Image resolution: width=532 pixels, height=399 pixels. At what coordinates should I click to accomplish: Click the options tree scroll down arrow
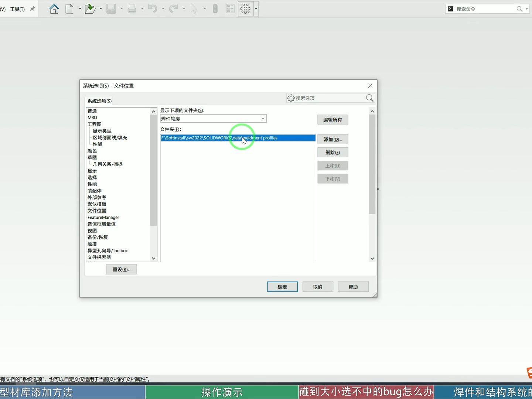[x=154, y=258]
